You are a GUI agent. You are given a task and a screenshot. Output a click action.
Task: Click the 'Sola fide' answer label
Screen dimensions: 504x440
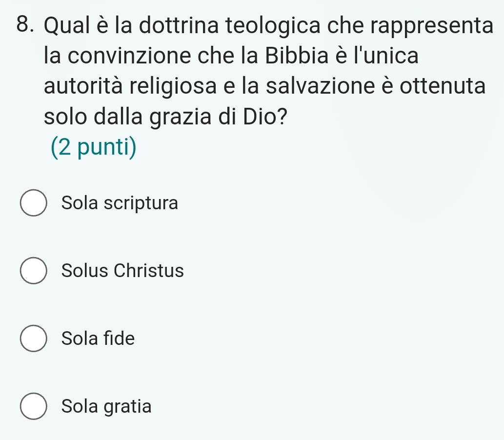pyautogui.click(x=98, y=338)
